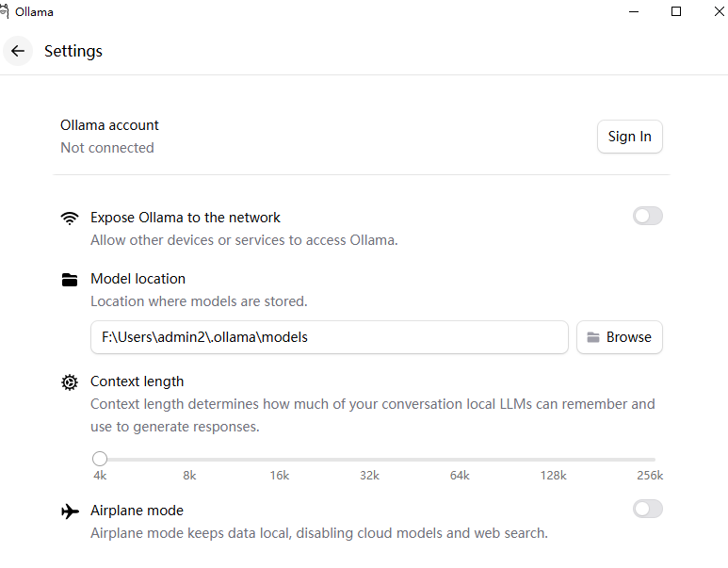Set context length to 16k
The width and height of the screenshot is (728, 568).
280,476
